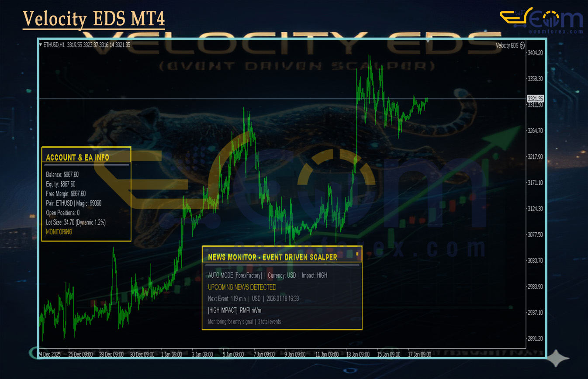
Task: Open the Velocity EDS MT4 title link
Action: pyautogui.click(x=94, y=19)
